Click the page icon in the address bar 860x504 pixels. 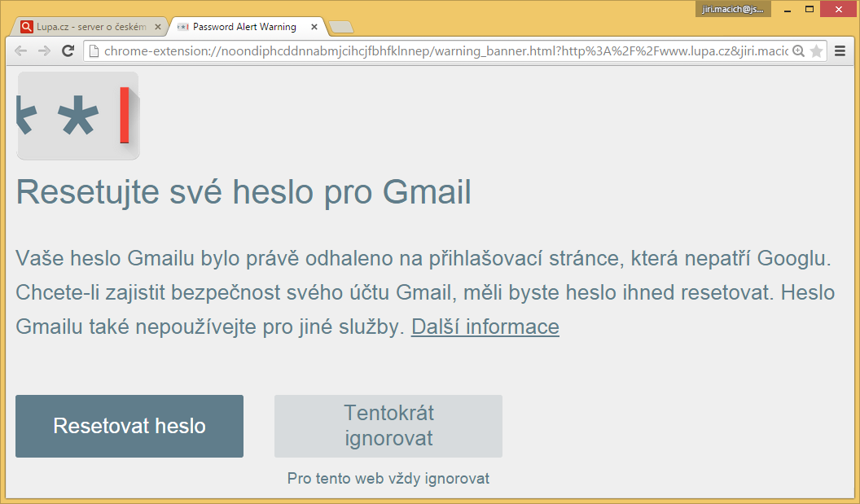coord(92,50)
